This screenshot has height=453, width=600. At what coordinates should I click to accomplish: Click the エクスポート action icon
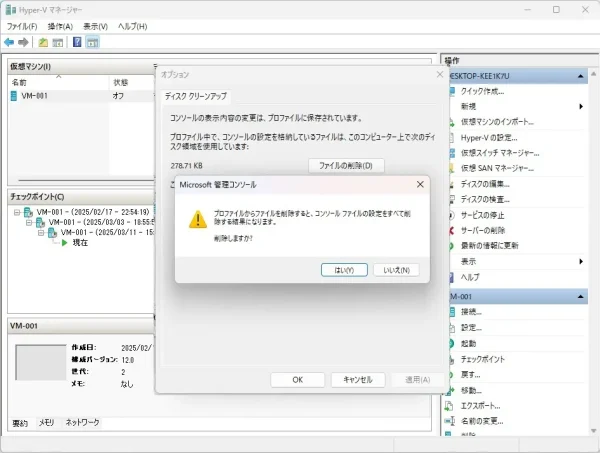(x=449, y=406)
